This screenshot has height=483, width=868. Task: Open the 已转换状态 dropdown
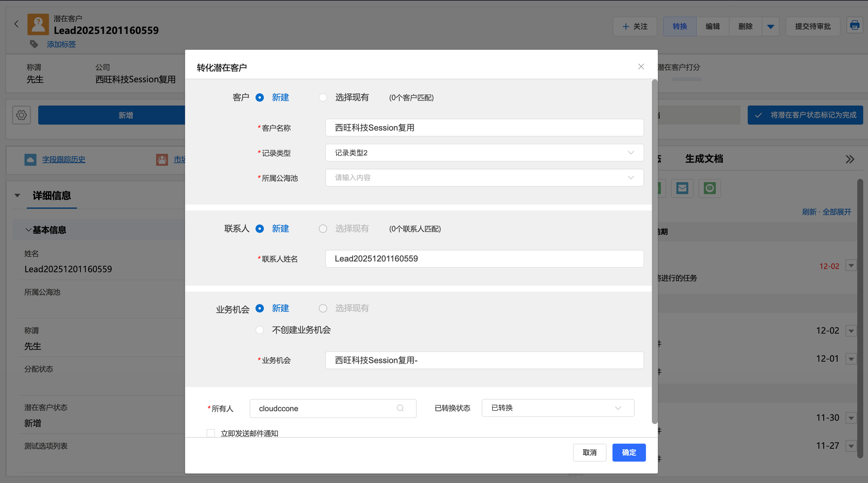[x=558, y=408]
